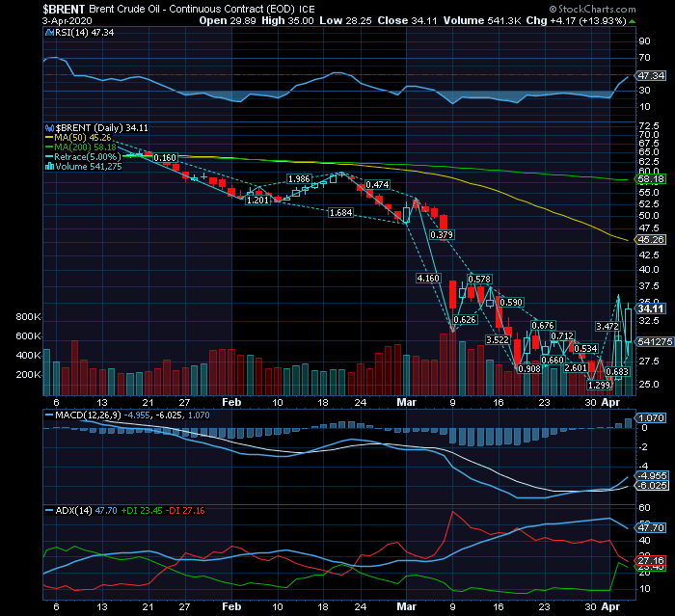Click the 0.712 retracement label
This screenshot has height=616, width=675.
tap(562, 335)
